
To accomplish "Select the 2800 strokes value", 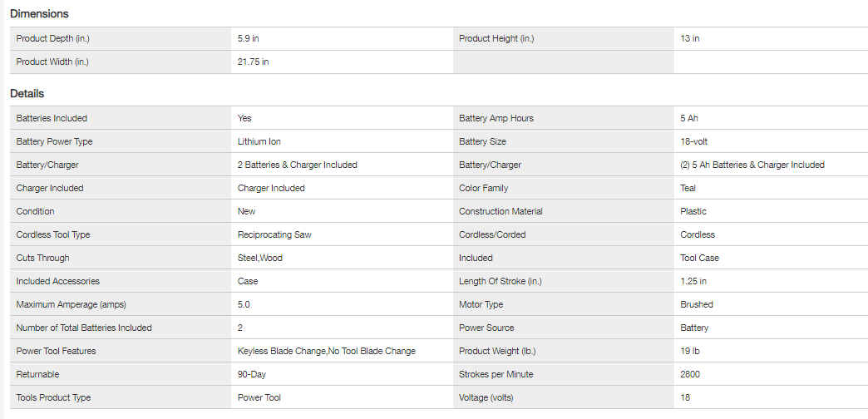I will [x=690, y=374].
